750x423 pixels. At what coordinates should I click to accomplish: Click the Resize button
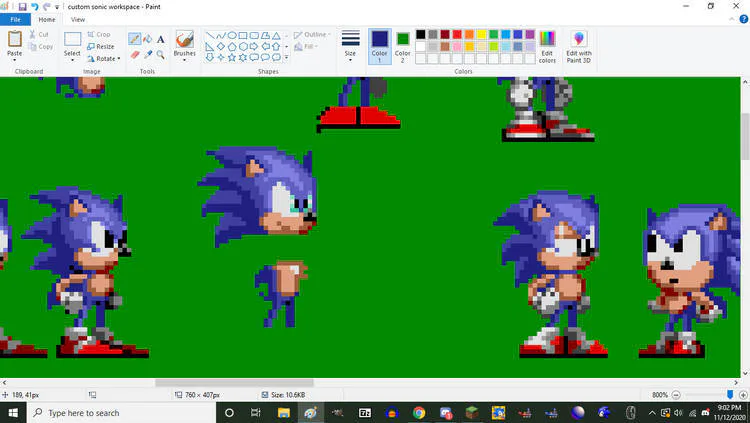pos(100,46)
